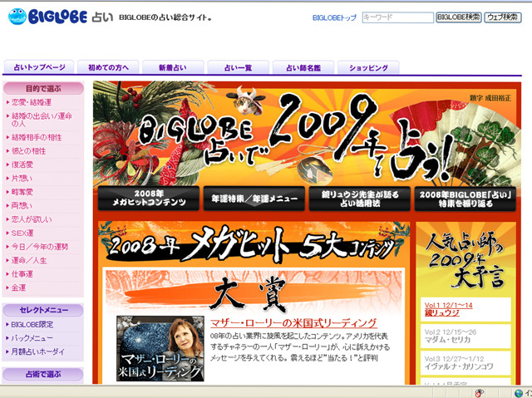Open the 月額占いホーダイ link
Image resolution: width=532 pixels, height=398 pixels.
tap(37, 351)
